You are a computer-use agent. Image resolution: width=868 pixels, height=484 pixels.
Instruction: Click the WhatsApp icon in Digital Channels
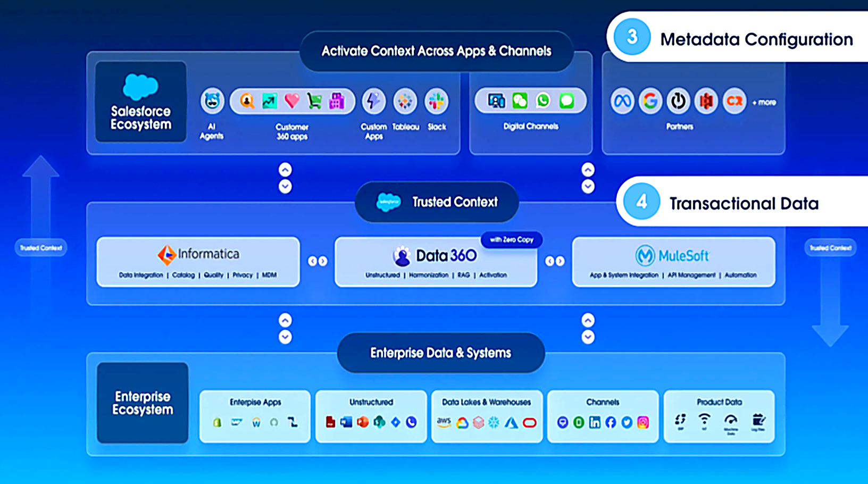[543, 101]
